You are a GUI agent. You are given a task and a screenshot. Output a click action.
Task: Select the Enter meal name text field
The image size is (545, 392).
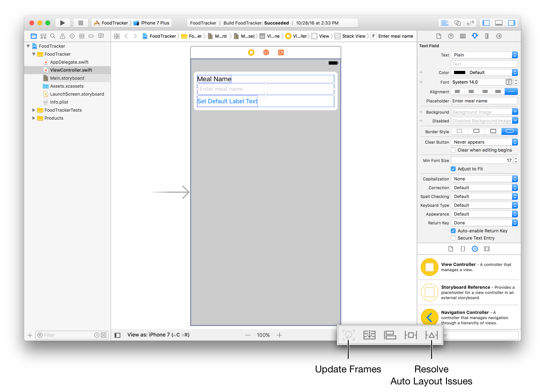pyautogui.click(x=266, y=89)
